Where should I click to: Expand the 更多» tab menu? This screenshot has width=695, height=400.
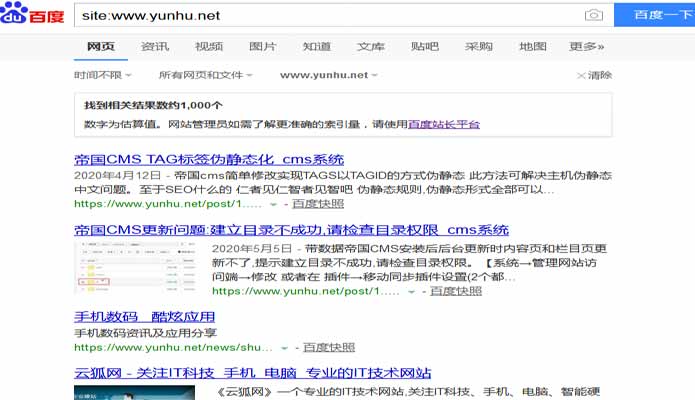pos(586,47)
